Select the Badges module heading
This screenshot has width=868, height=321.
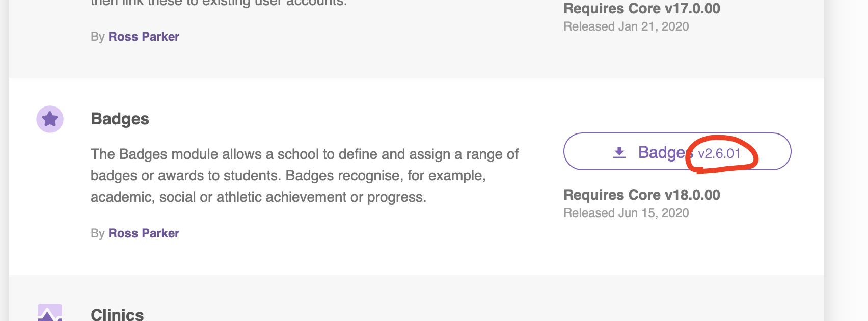pyautogui.click(x=120, y=119)
